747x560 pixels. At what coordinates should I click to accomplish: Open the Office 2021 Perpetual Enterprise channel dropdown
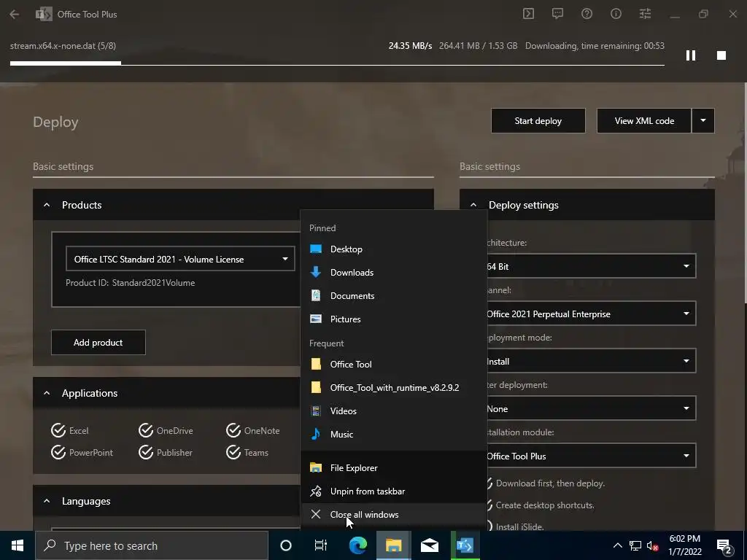591,314
